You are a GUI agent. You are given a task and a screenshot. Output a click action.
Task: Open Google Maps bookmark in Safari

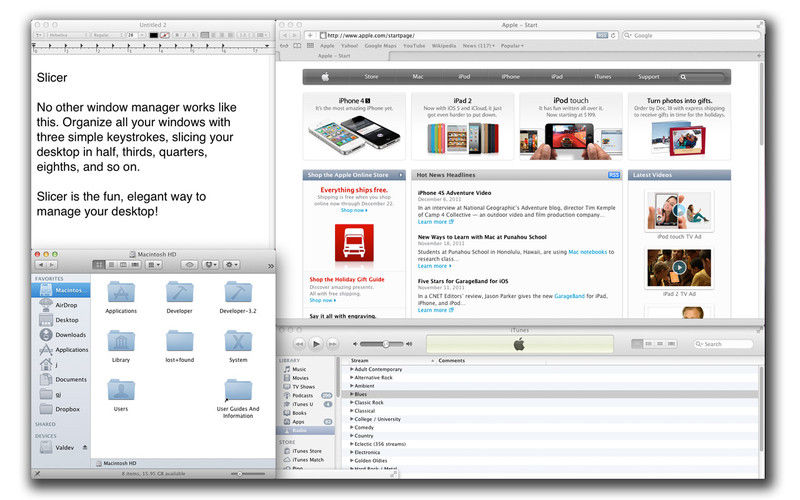coord(381,46)
